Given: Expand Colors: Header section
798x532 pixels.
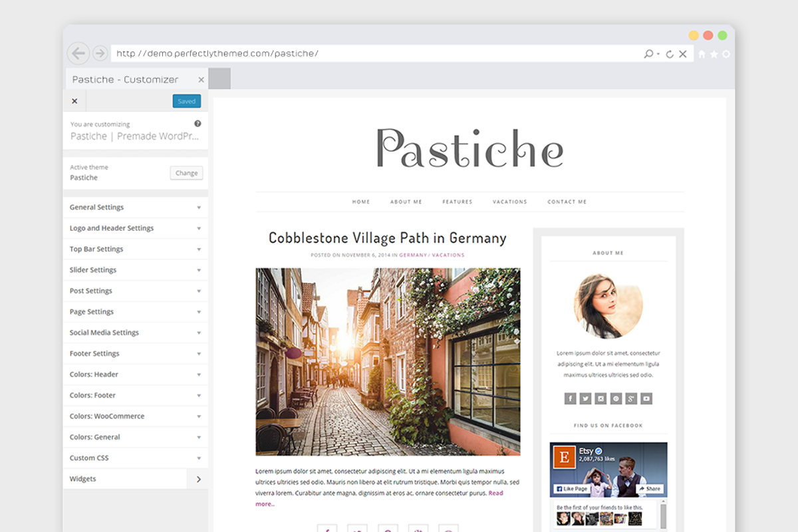Looking at the screenshot, I should 136,374.
